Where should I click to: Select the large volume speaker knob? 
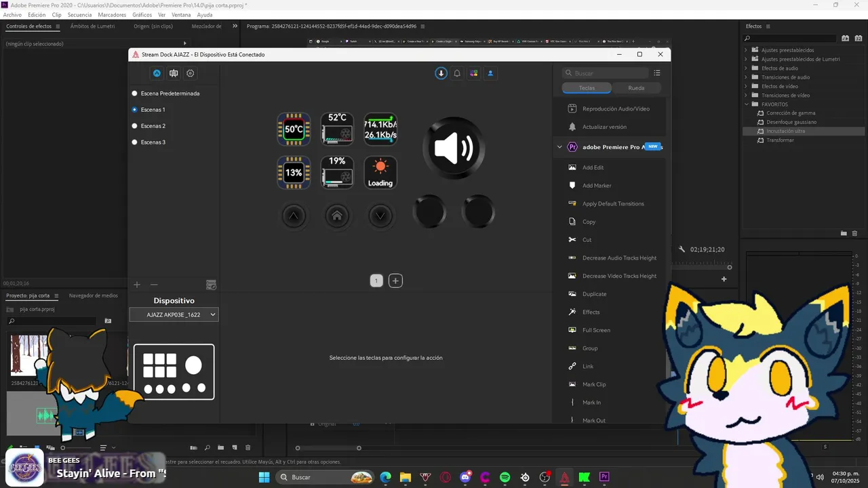pyautogui.click(x=454, y=147)
